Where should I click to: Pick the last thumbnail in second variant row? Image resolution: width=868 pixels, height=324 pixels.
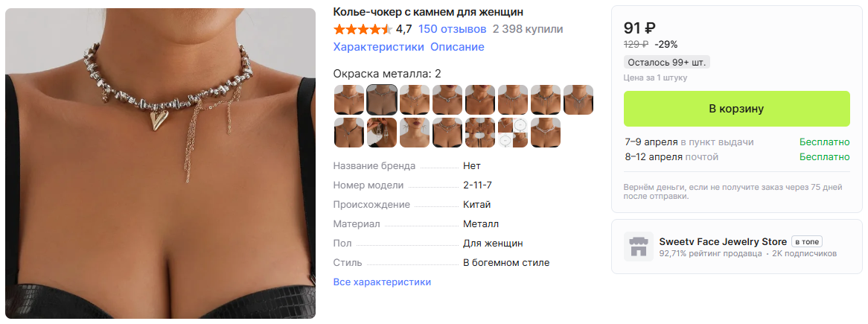546,133
